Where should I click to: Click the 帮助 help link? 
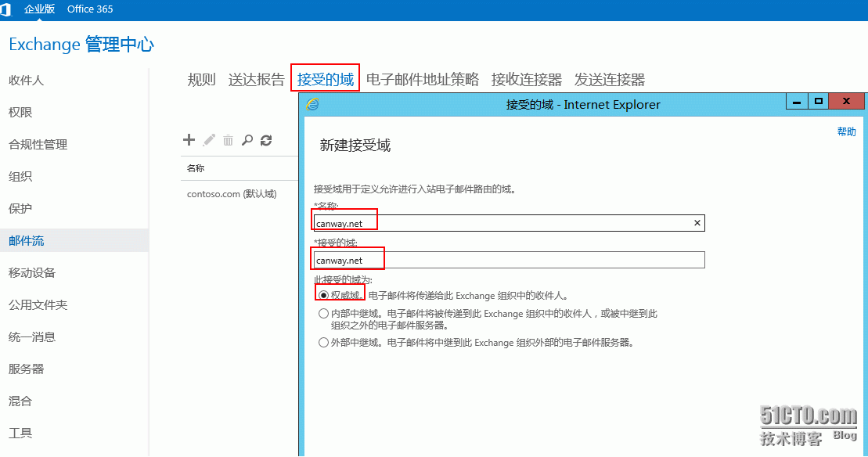(846, 131)
